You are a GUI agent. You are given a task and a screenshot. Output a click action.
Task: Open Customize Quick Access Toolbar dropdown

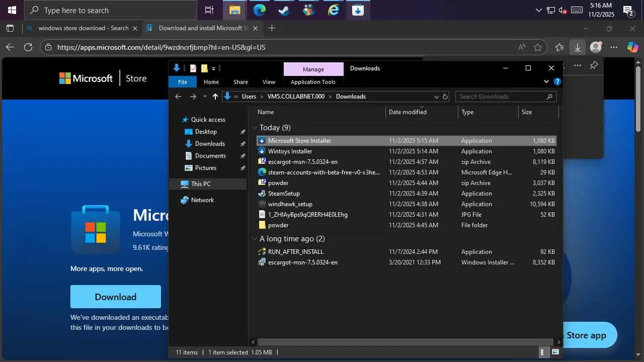pos(213,68)
